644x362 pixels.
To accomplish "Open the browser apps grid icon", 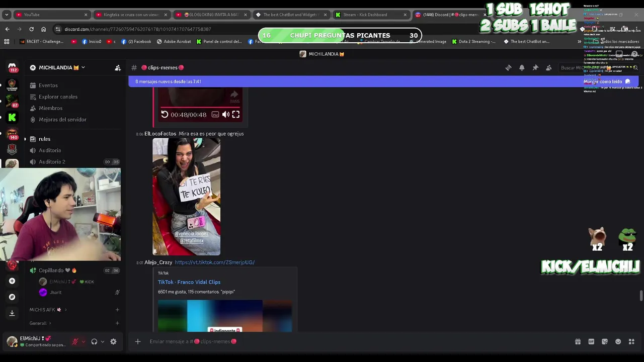I will 7,42.
